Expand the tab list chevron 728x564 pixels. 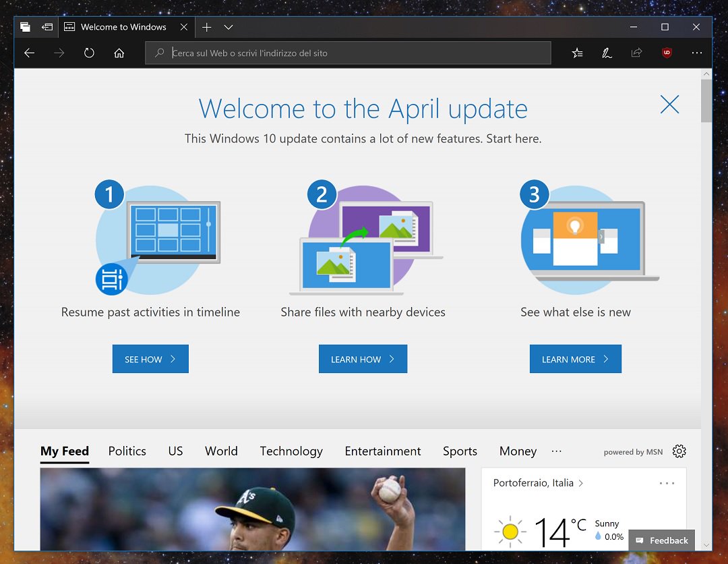(x=228, y=27)
